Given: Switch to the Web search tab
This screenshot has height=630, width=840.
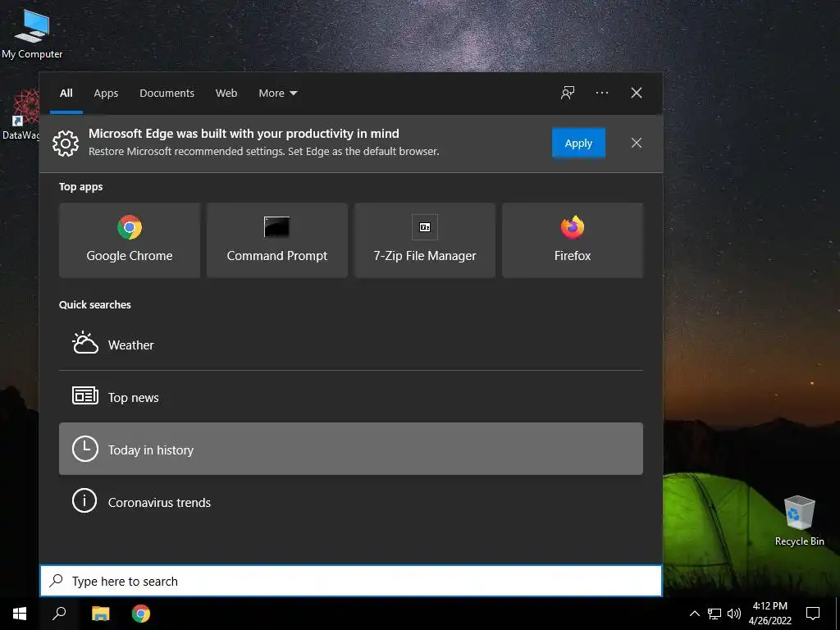Looking at the screenshot, I should tap(226, 94).
